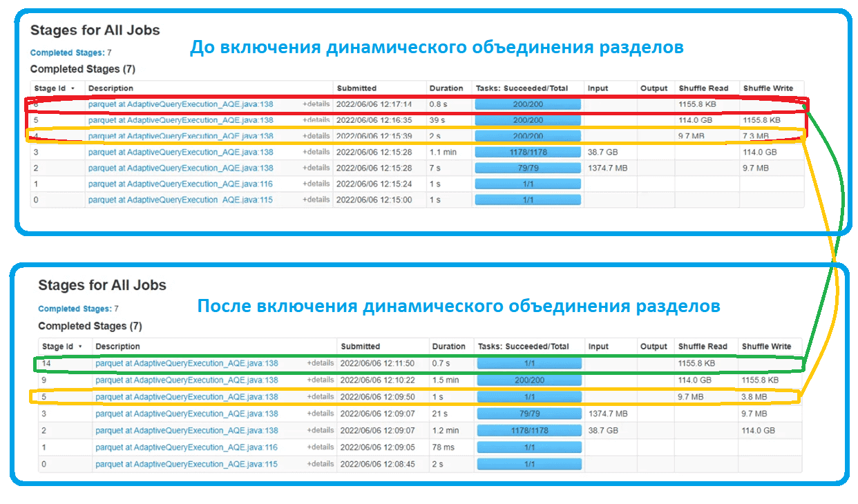Click Submitted column header in top table
The height and width of the screenshot is (504, 858).
(356, 88)
